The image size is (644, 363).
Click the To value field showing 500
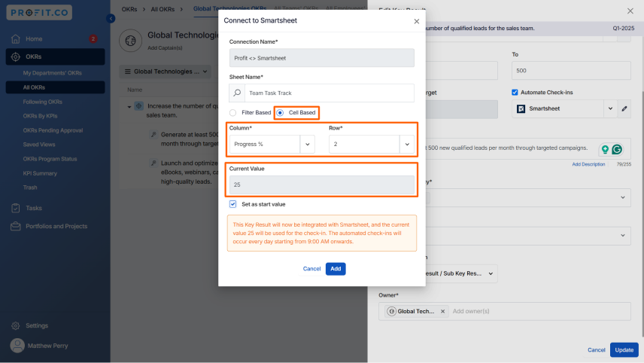click(571, 71)
